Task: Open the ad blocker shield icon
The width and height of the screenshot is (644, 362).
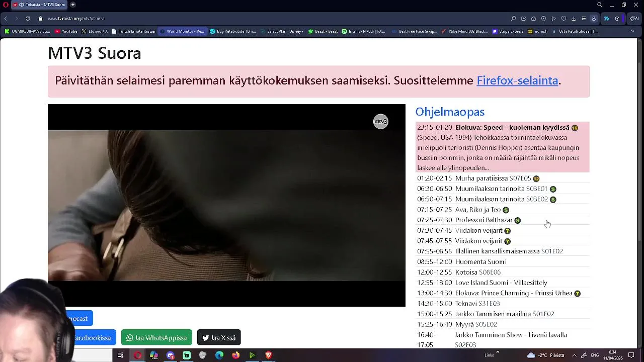Action: point(543,19)
